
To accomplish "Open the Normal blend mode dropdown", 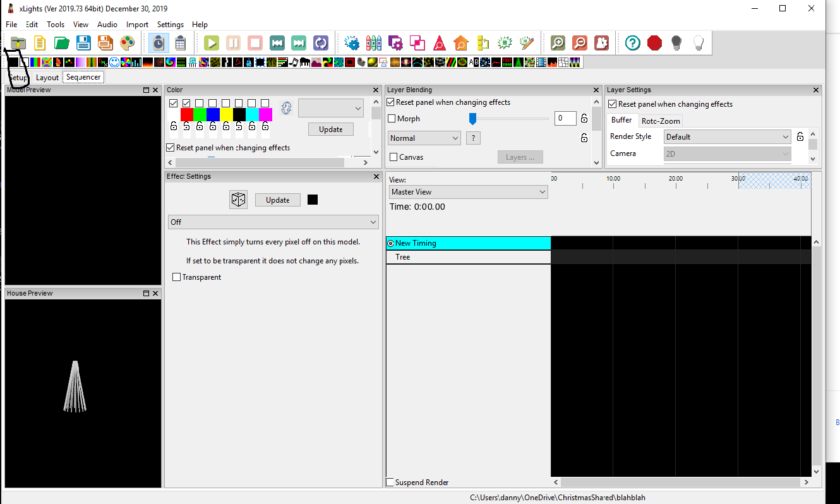I will pos(424,138).
